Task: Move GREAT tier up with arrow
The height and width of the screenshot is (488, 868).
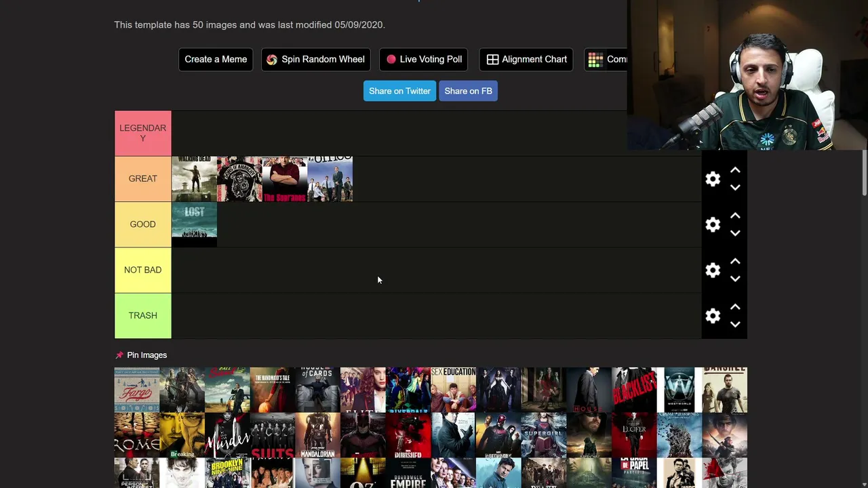Action: 735,170
